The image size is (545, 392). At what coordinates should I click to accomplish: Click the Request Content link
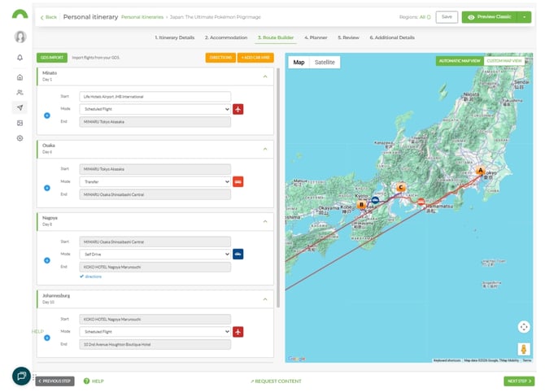(x=276, y=381)
